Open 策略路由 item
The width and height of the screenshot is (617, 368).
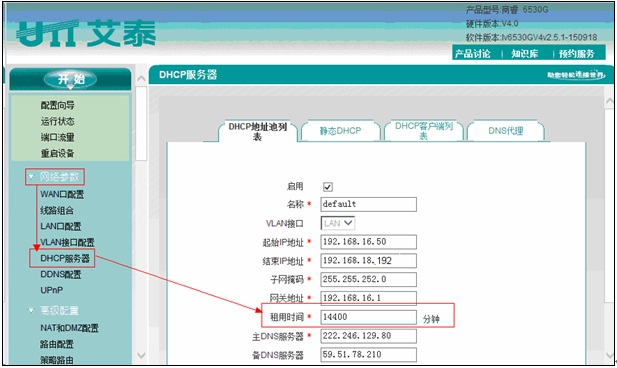[x=57, y=359]
